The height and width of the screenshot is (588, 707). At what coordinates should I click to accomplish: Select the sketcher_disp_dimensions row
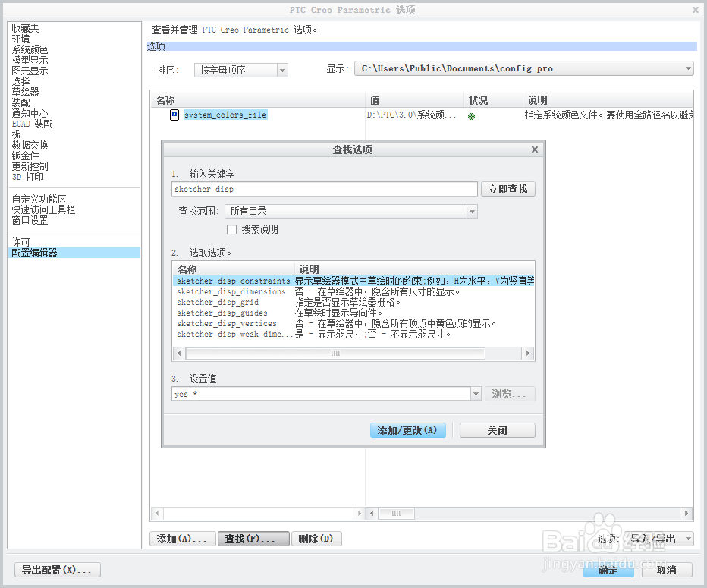click(354, 292)
